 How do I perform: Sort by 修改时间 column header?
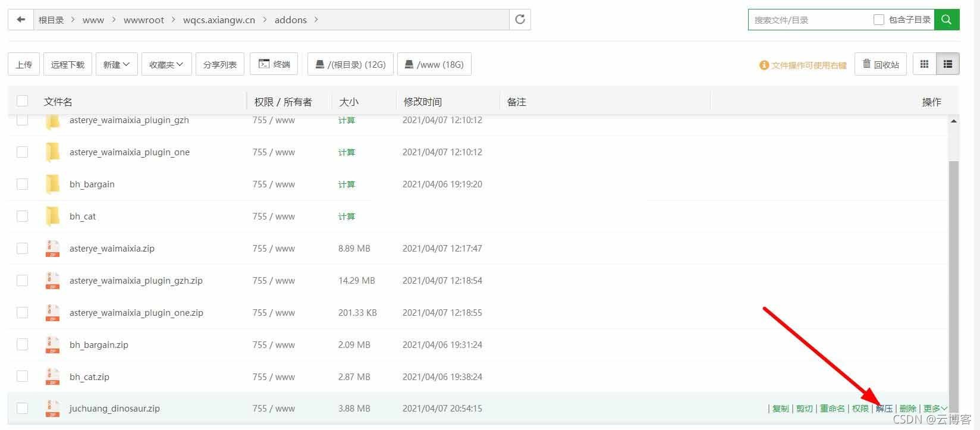pos(423,102)
